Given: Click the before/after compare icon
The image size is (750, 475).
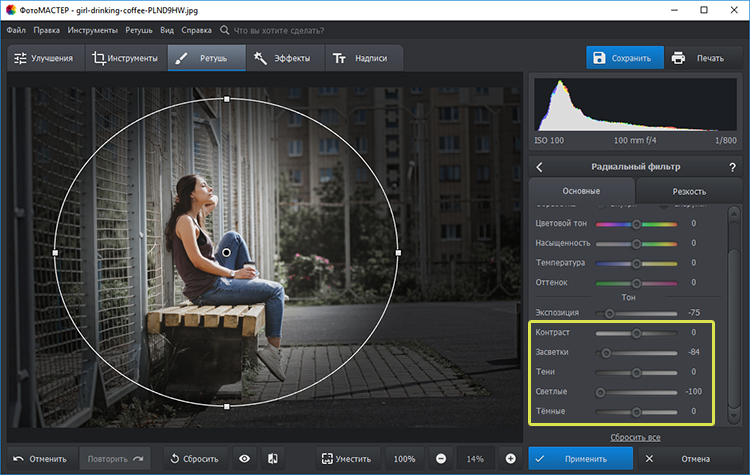Looking at the screenshot, I should tap(271, 458).
